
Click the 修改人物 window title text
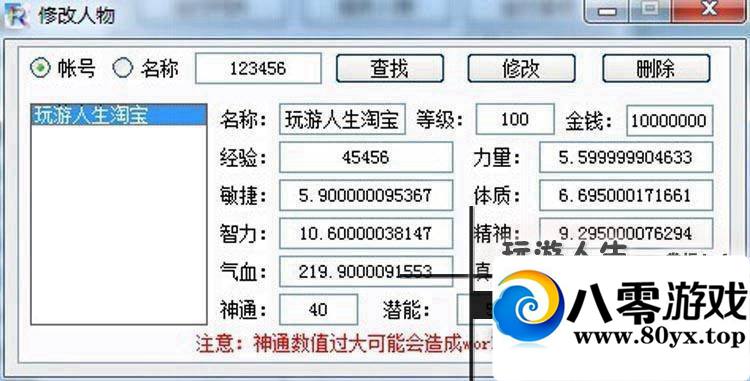click(x=77, y=15)
